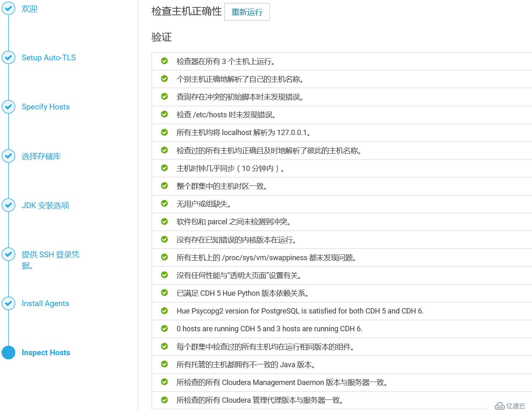Select the Cloudera Management Daemon result text
The height and width of the screenshot is (411, 532).
[x=282, y=382]
